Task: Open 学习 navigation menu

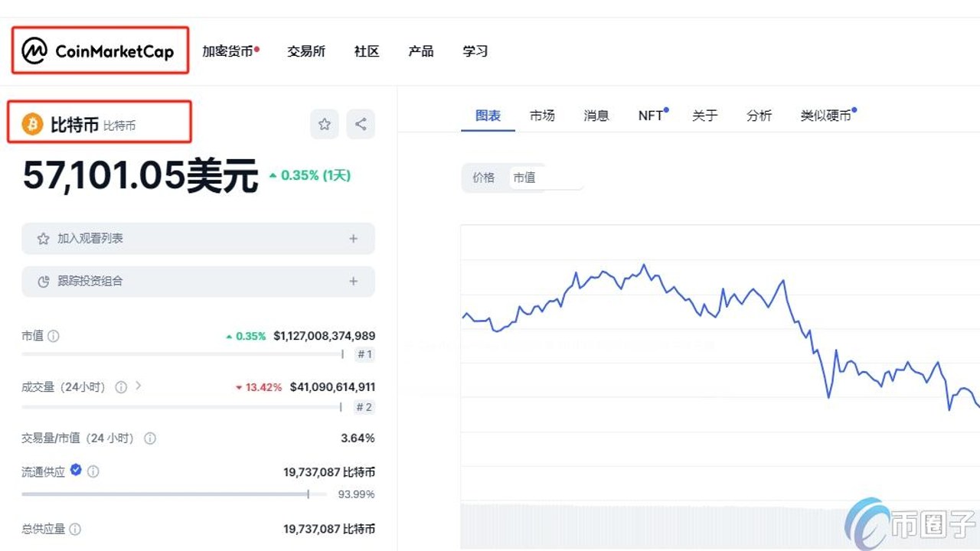Action: coord(475,51)
